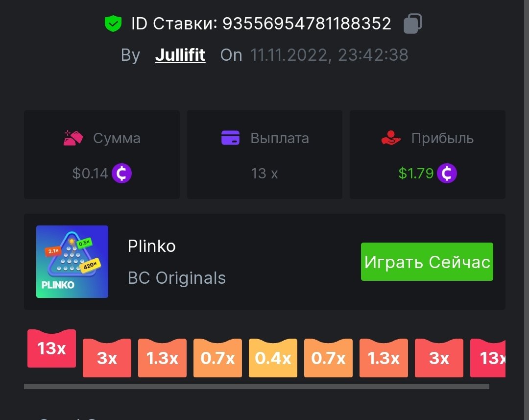
Task: Click the green verified shield icon
Action: [x=113, y=24]
